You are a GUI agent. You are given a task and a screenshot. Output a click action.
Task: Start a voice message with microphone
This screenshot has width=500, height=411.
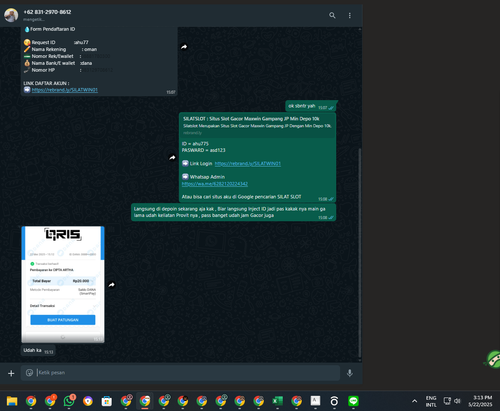(350, 373)
